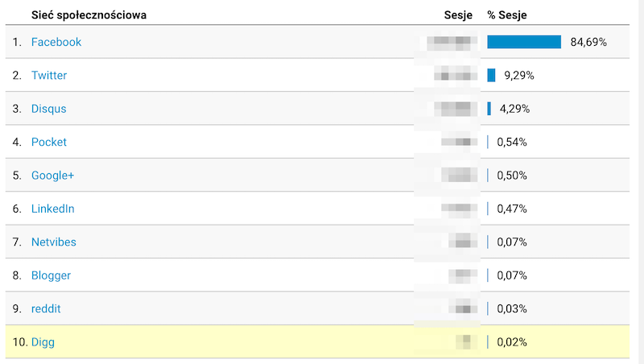Open the Twitter social network link
644x364 pixels.
pos(49,75)
